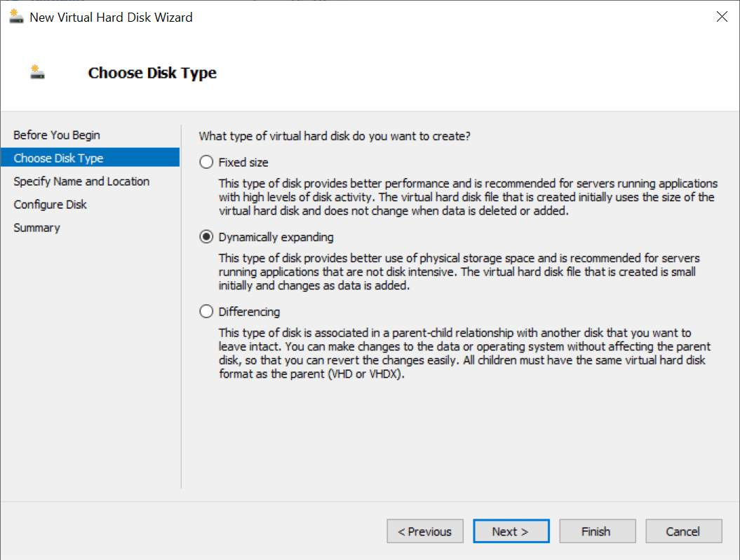The height and width of the screenshot is (560, 740).
Task: Select the Choose Disk Type step in sidebar
Action: click(58, 158)
